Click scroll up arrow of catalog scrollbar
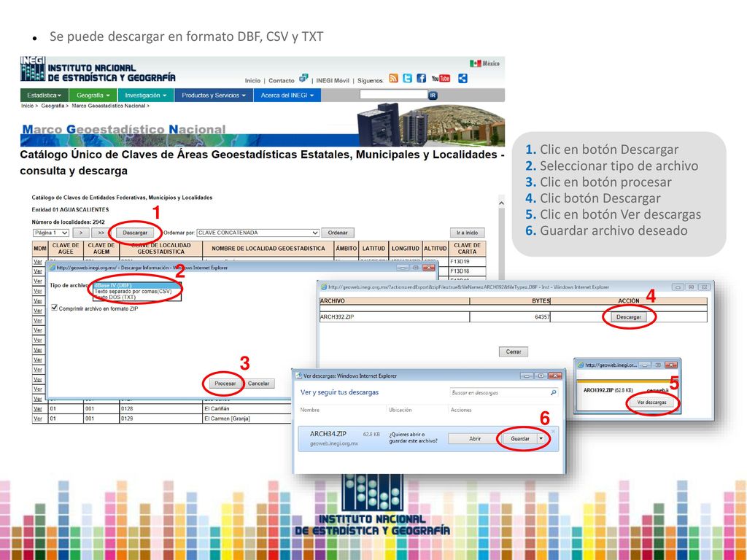747x560 pixels. 501,203
